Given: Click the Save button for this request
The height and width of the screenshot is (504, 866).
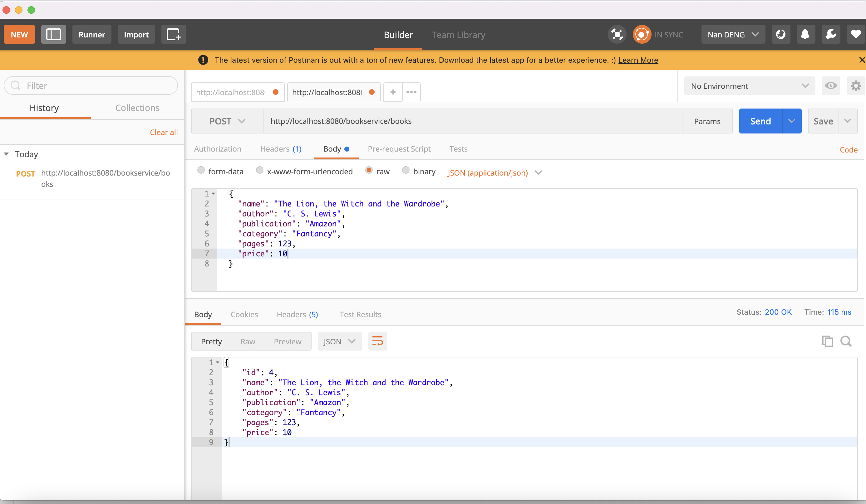Looking at the screenshot, I should (x=823, y=121).
